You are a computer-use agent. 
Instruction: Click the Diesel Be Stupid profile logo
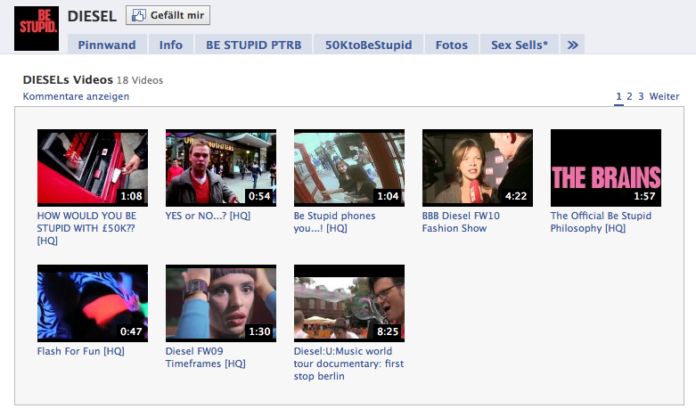pos(37,27)
